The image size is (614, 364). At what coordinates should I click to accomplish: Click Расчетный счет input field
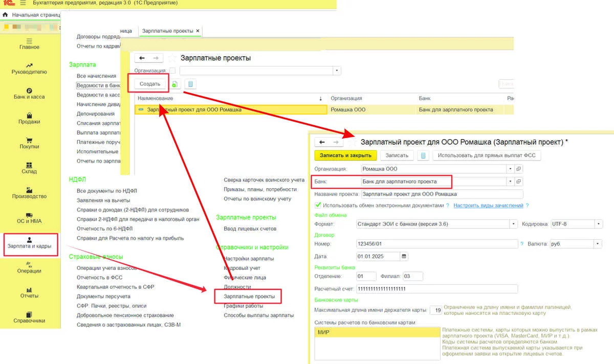[x=437, y=289]
